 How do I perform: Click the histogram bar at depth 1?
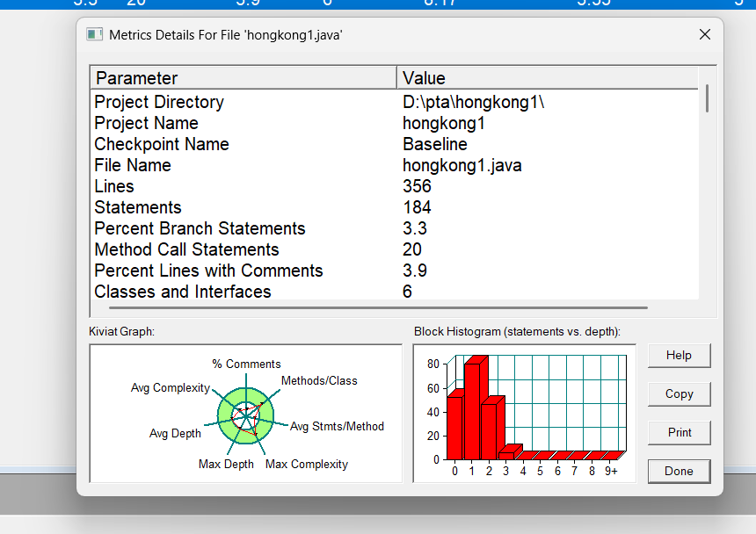point(476,408)
